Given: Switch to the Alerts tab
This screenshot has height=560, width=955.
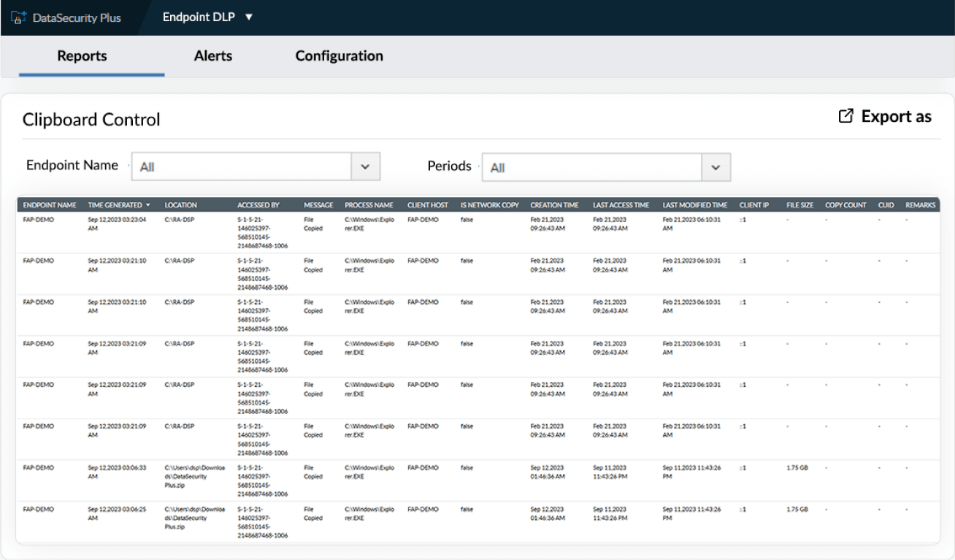Looking at the screenshot, I should pos(212,55).
